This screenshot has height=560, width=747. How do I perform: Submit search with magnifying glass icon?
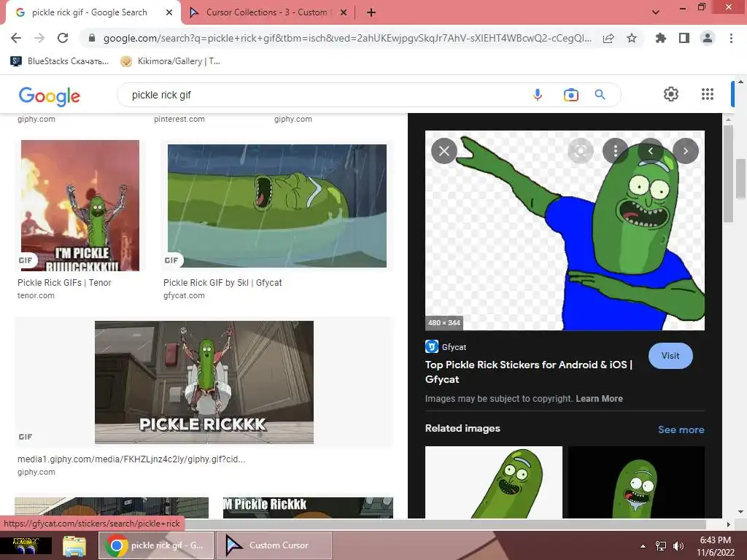(600, 95)
